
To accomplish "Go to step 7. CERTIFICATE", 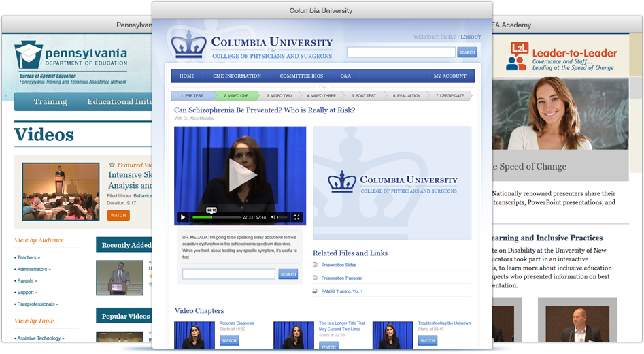I will [x=450, y=96].
